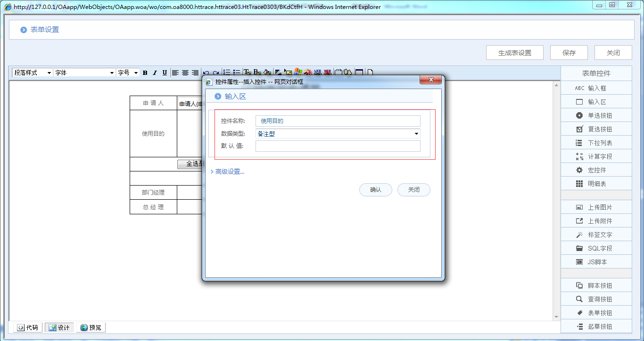Screen dimensions: 644x341
Task: Insert a 明细表 grid control
Action: 596,184
